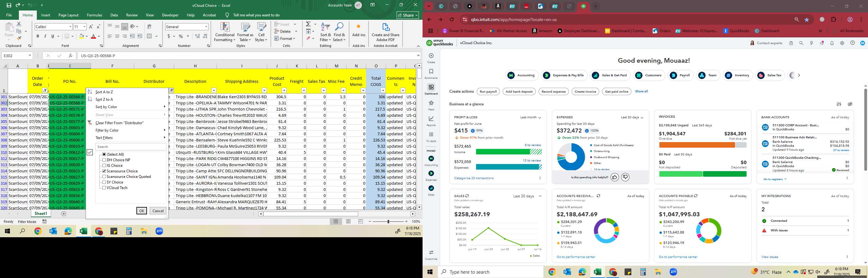868x278 pixels.
Task: Click the Cut scissors icon
Action: point(19,24)
